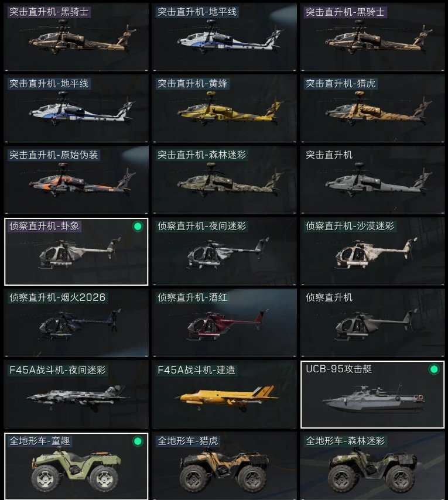Choose the 全地形车-森林迷彩 ATV skin
448x500 pixels.
(372, 466)
